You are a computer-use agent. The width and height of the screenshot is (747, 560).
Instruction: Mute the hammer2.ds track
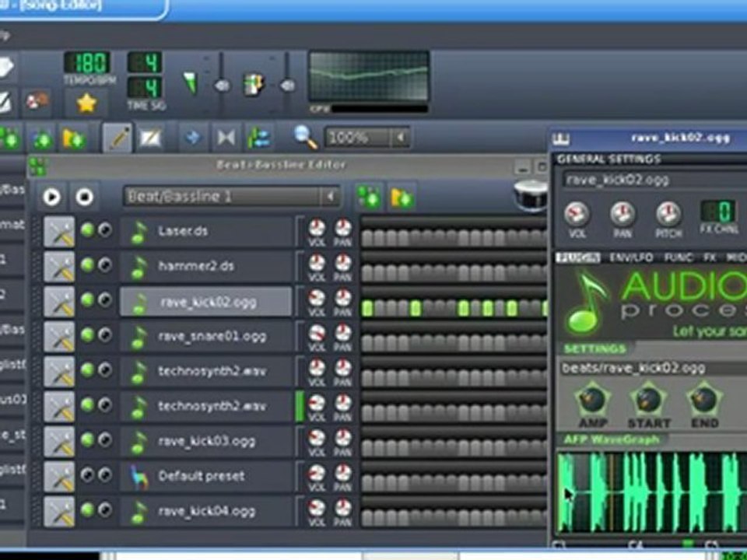pos(87,265)
